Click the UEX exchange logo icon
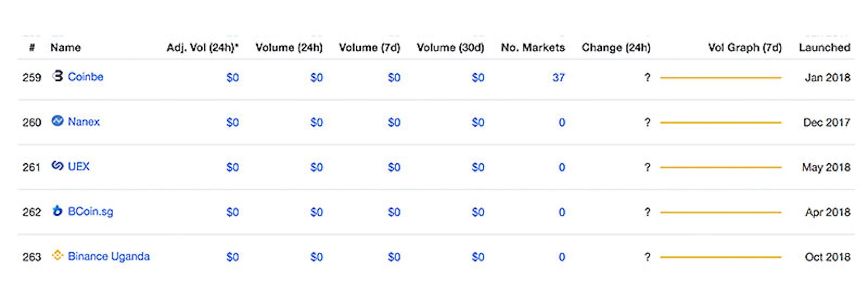This screenshot has height=306, width=868. pyautogui.click(x=57, y=166)
